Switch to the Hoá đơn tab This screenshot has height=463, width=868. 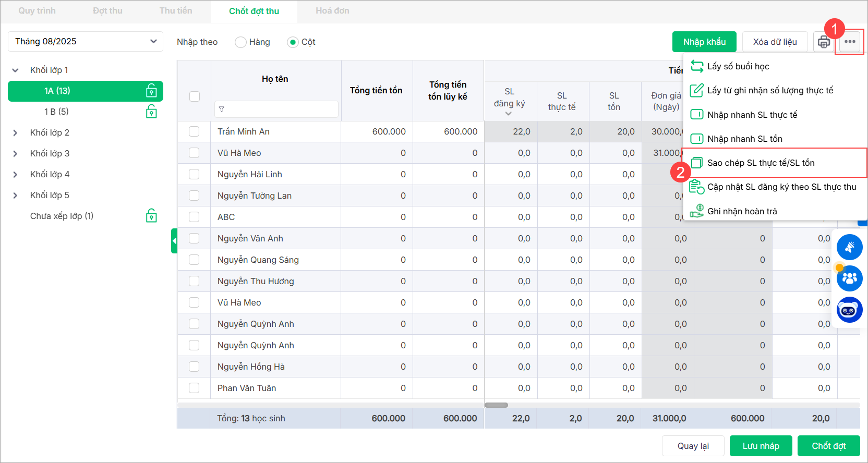(332, 11)
